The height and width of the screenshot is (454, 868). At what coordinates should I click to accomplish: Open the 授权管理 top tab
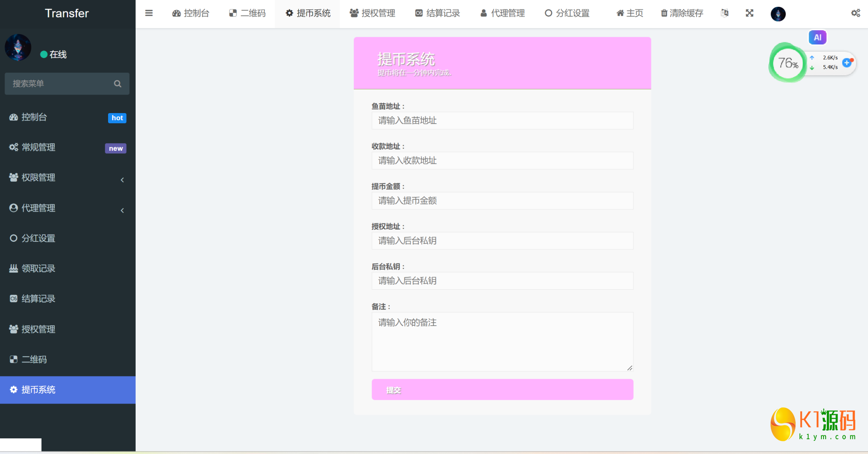point(373,14)
